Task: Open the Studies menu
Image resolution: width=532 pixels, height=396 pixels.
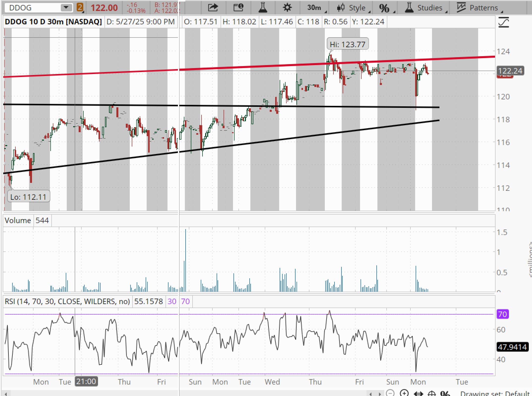Action: pos(426,8)
